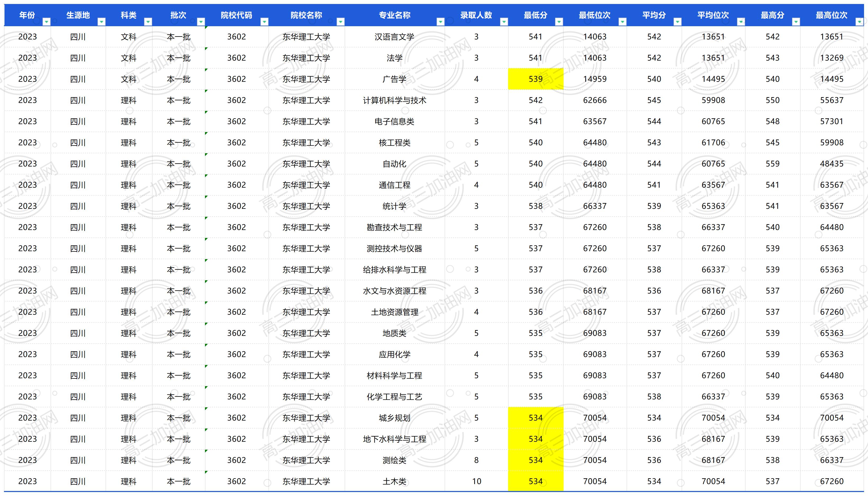Select the 核工程类 major cell
The image size is (868, 496).
[x=395, y=142]
